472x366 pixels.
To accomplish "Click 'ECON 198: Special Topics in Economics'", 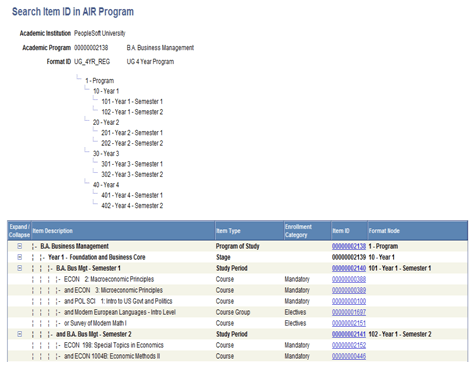I will [114, 345].
